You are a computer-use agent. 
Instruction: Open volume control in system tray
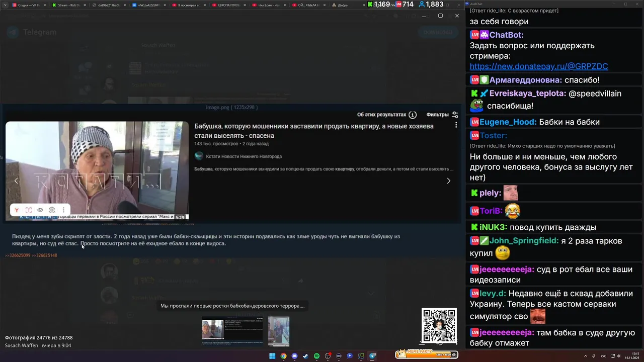[618, 356]
